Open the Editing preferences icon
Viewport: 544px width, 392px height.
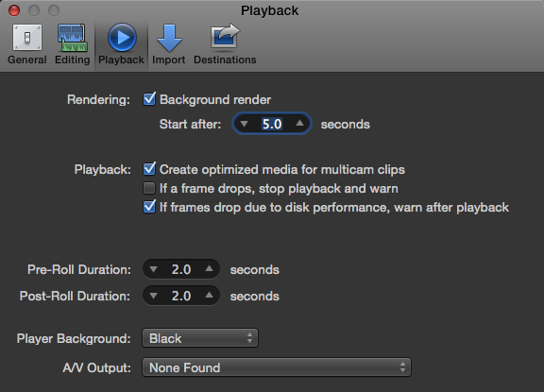coord(72,38)
